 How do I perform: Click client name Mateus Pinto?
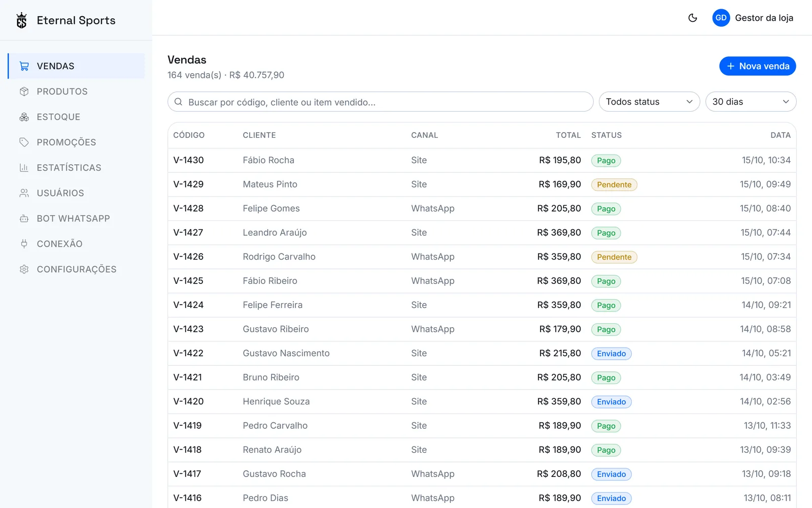pyautogui.click(x=270, y=184)
